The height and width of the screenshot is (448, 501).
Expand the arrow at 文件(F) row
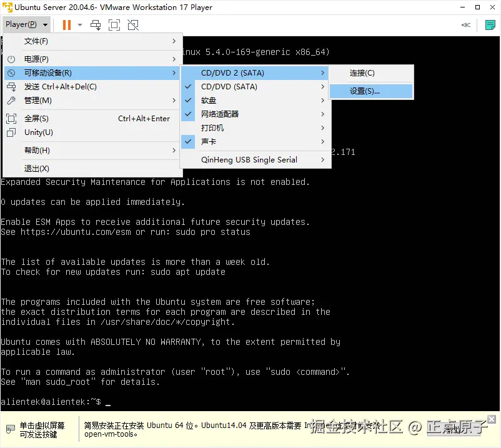pyautogui.click(x=174, y=41)
